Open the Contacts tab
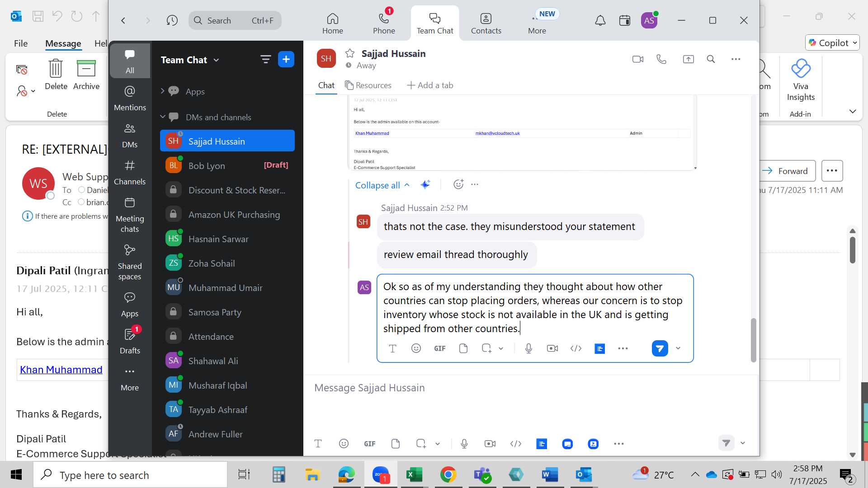The height and width of the screenshot is (488, 868). tap(486, 23)
